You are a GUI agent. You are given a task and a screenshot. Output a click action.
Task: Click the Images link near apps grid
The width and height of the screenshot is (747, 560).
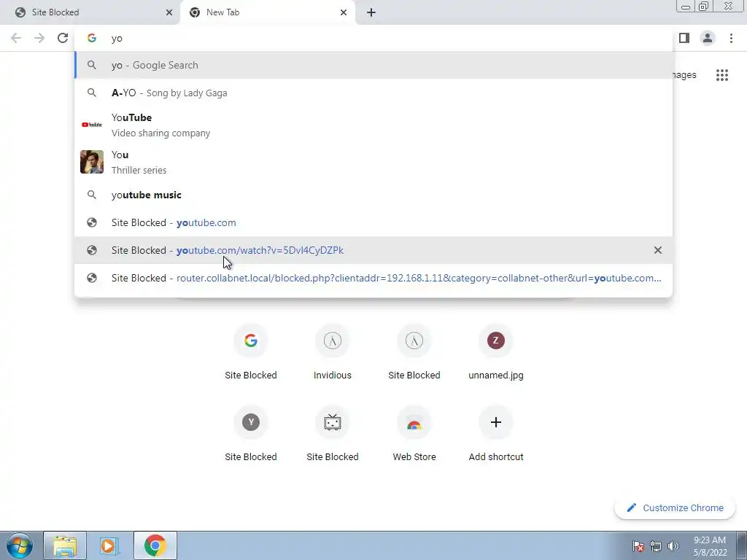pyautogui.click(x=684, y=75)
